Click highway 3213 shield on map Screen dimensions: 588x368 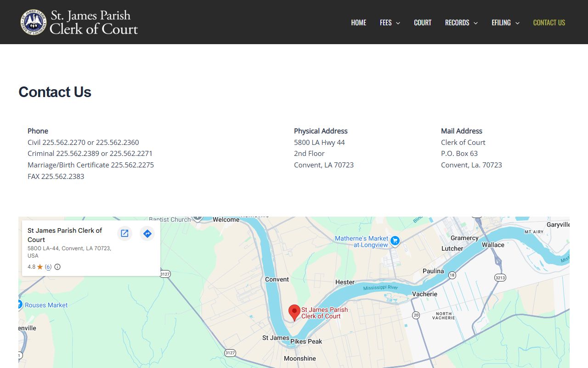pyautogui.click(x=500, y=277)
